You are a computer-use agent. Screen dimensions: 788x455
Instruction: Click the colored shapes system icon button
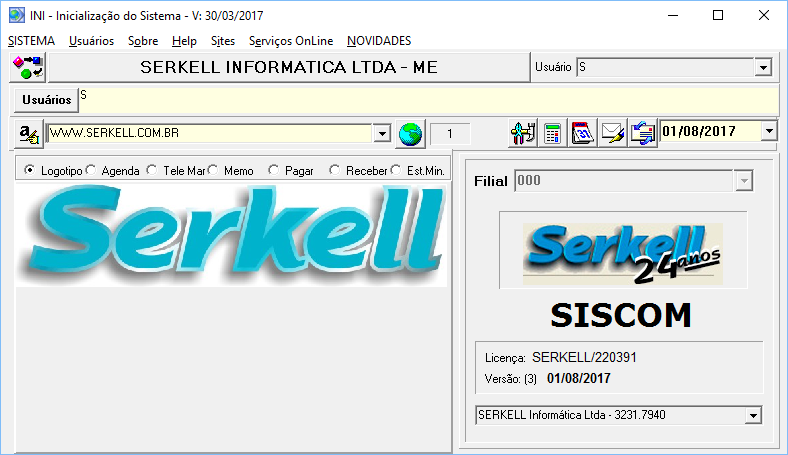tap(28, 67)
